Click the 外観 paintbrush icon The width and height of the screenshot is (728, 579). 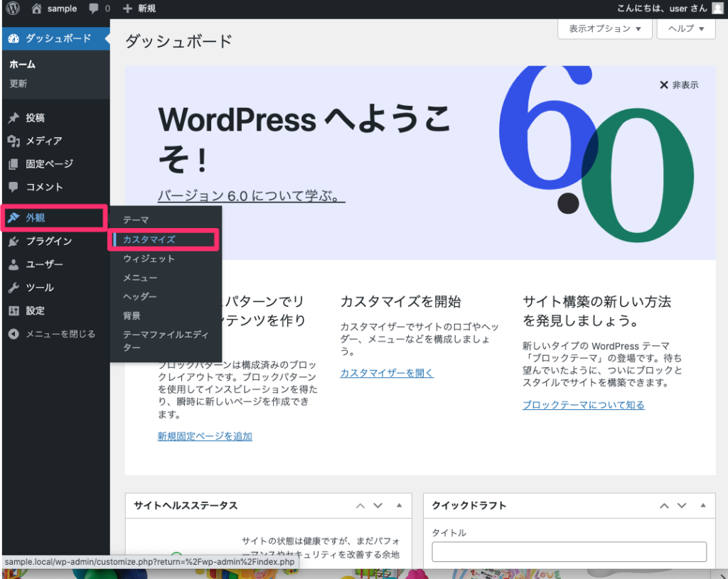[14, 217]
